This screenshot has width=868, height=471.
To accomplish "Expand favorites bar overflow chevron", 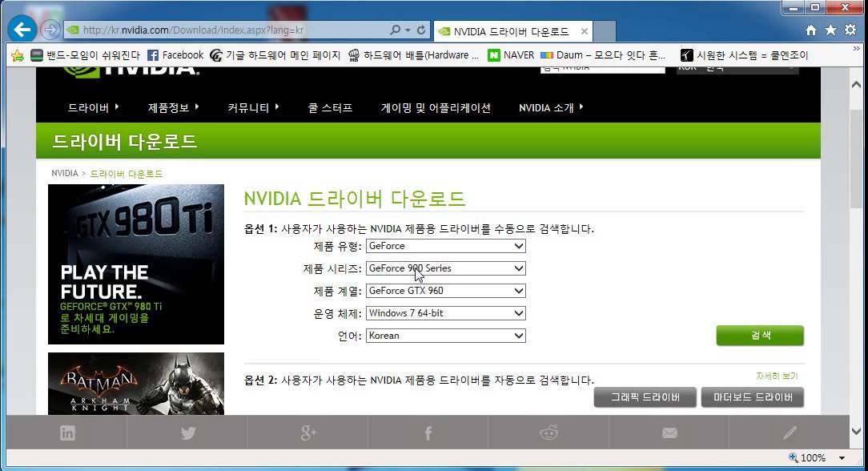I will click(856, 49).
